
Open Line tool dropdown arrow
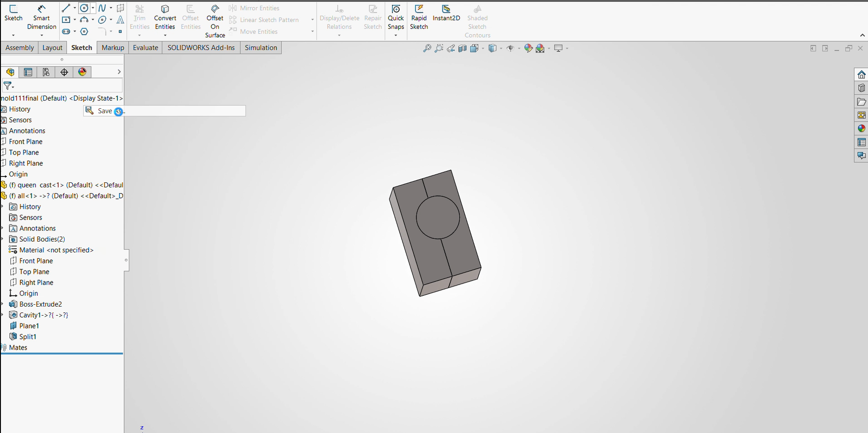(x=75, y=8)
